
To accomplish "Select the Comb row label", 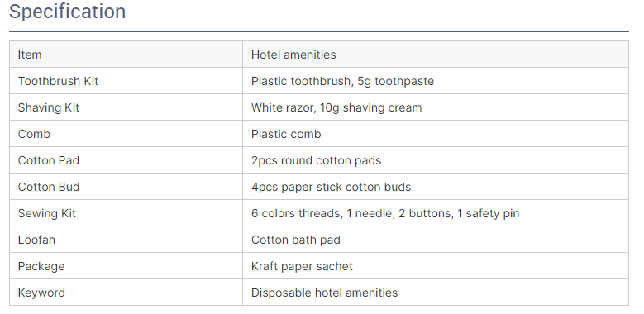I will click(126, 134).
